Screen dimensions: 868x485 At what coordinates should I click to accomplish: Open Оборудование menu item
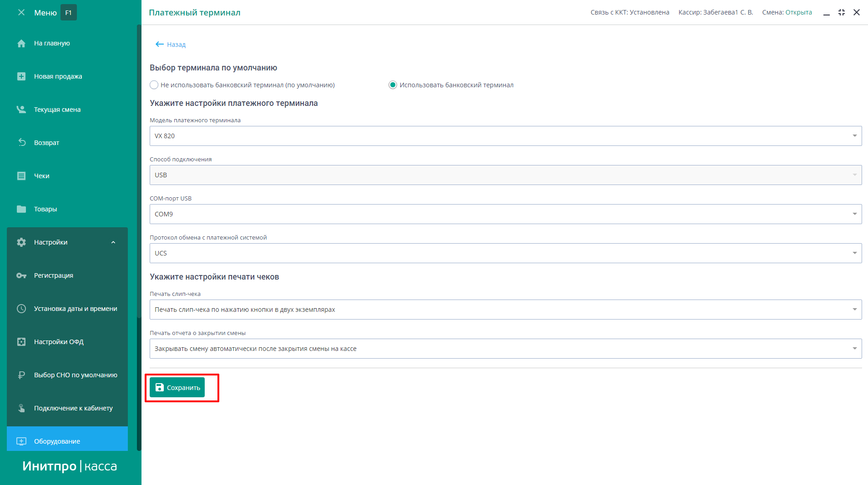coord(67,439)
